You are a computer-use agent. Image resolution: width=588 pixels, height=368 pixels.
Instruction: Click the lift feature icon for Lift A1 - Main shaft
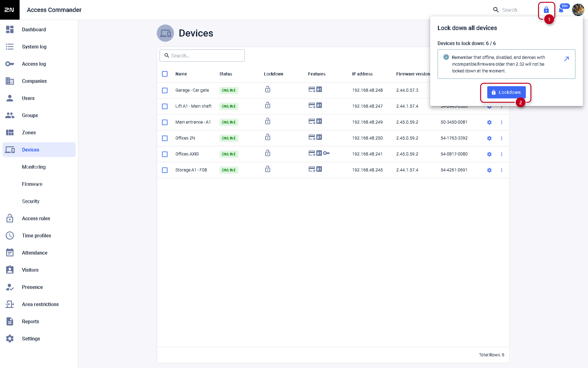[319, 105]
